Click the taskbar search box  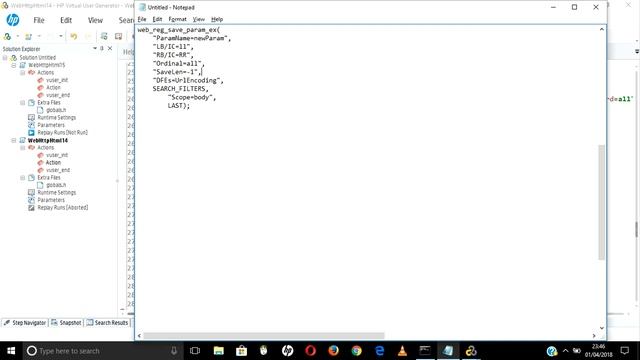click(102, 351)
